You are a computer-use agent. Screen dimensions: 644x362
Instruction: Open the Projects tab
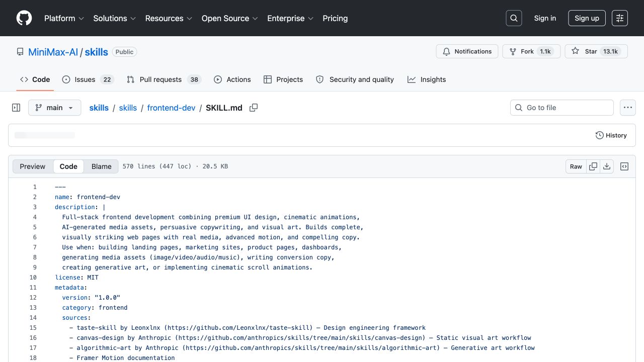click(x=283, y=79)
